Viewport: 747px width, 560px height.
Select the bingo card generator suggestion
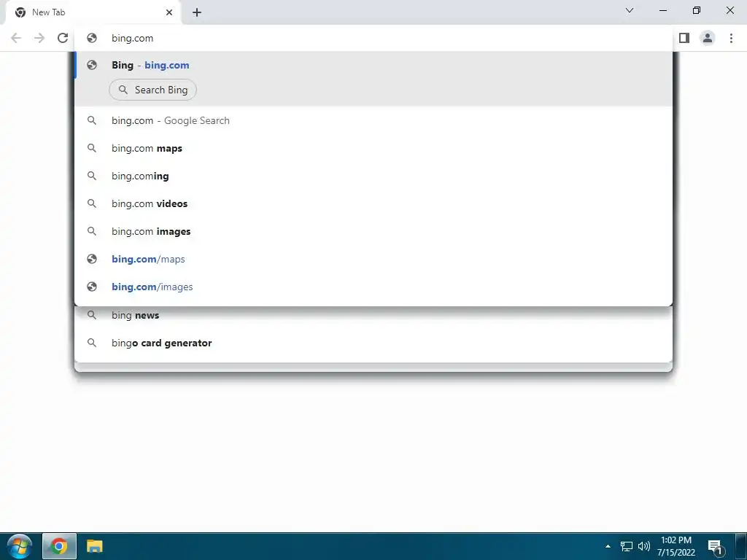(x=373, y=343)
